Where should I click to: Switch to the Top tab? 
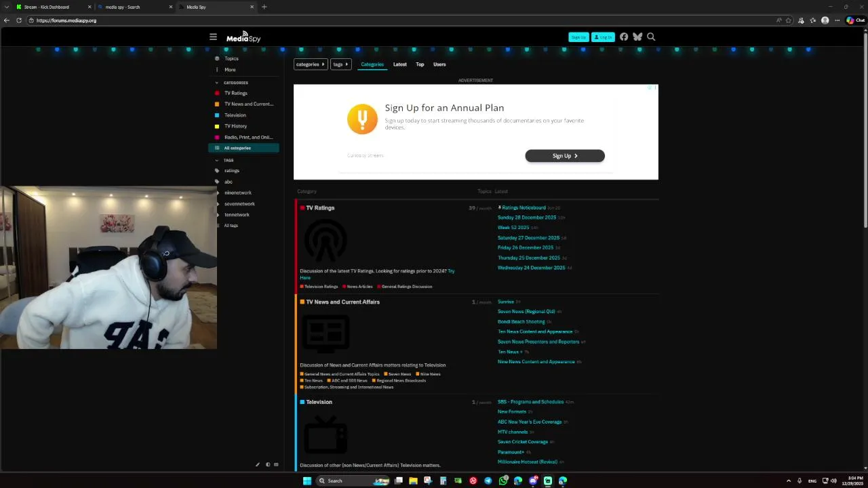tap(420, 64)
